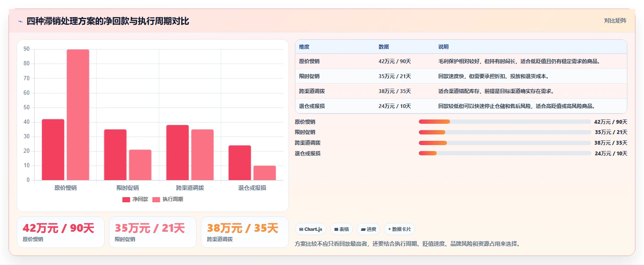
Task: Select the 原价慢销 执行周期 bar at 90
Action: click(78, 115)
